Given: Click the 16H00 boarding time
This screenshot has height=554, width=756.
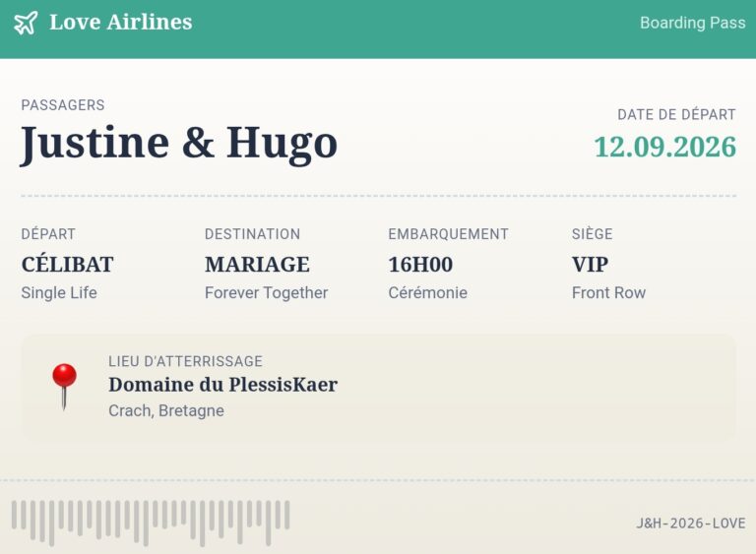Looking at the screenshot, I should (420, 264).
